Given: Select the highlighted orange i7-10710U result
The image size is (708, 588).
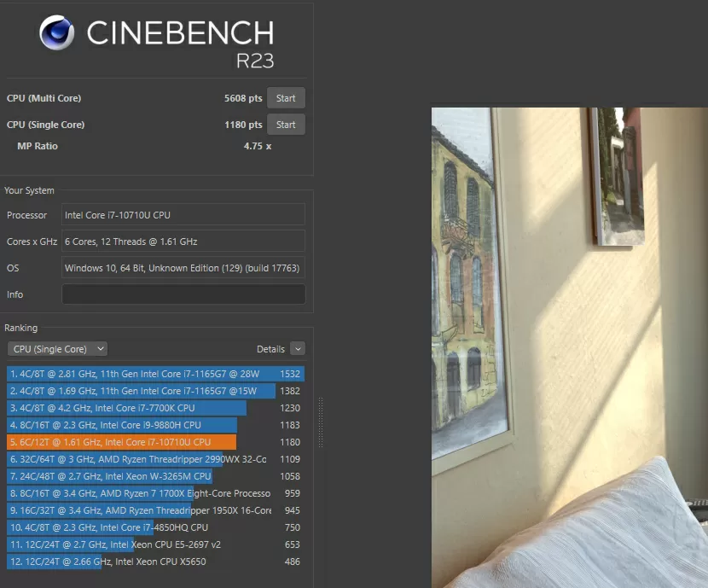Looking at the screenshot, I should pos(154,442).
